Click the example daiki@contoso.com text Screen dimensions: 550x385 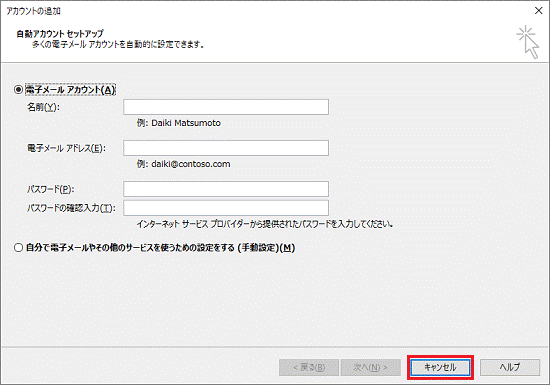pos(191,164)
